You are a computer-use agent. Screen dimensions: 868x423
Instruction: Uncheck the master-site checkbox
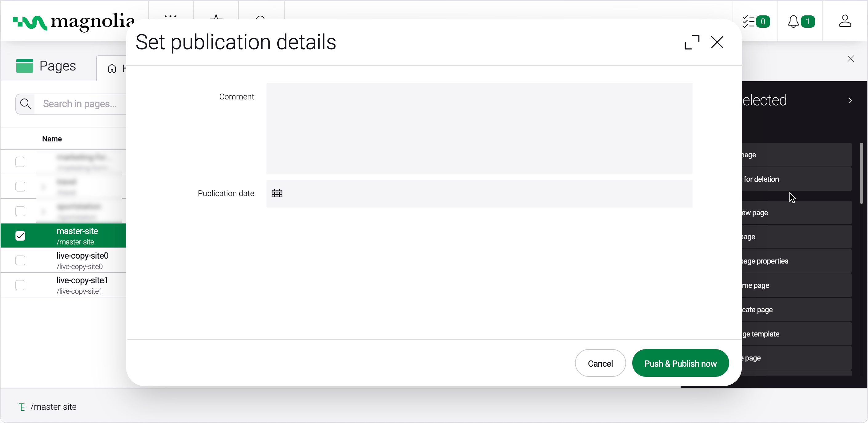coord(20,236)
